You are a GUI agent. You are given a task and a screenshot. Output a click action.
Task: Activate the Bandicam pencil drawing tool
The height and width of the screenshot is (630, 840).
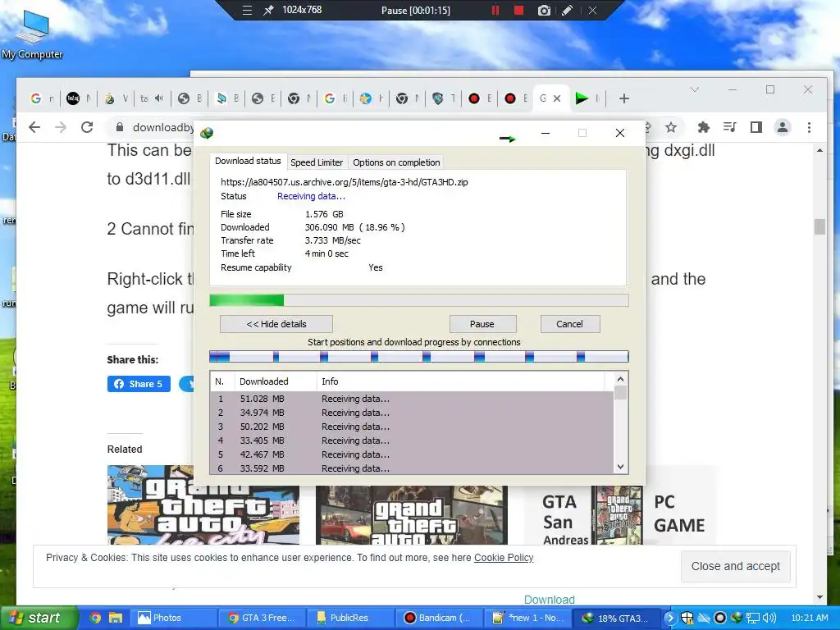coord(568,10)
